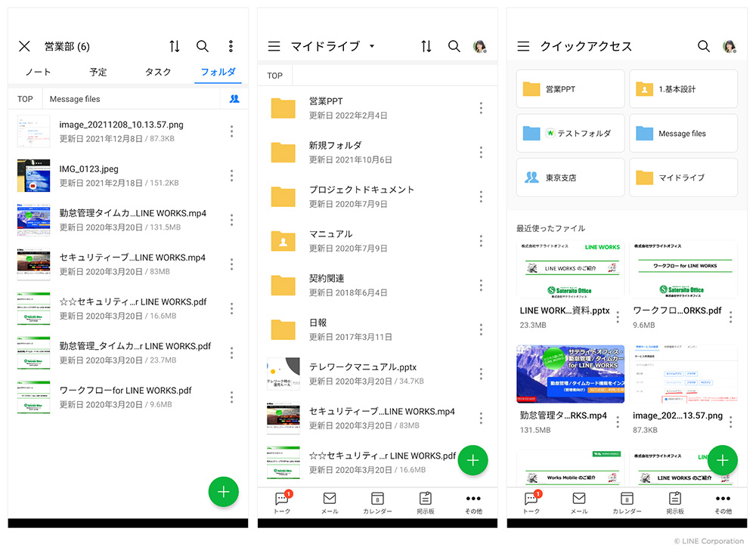Open 掲示板 in マイドライブ bottom bar
The image size is (756, 550).
tap(425, 503)
